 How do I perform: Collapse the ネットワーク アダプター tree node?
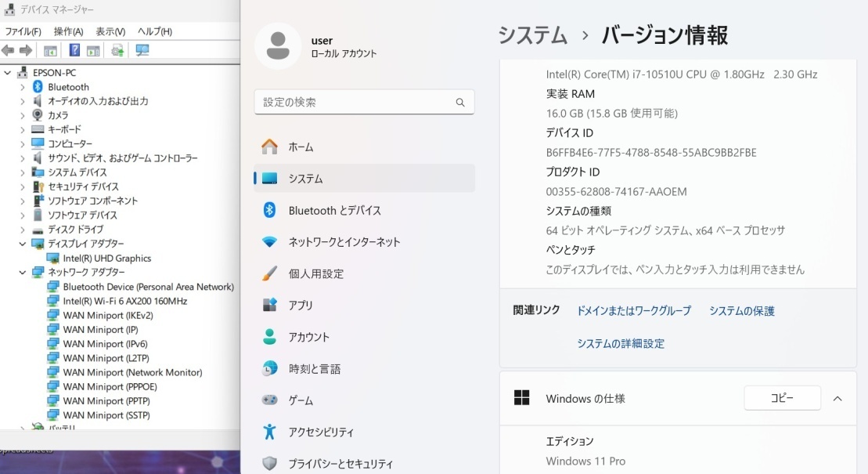pyautogui.click(x=24, y=272)
